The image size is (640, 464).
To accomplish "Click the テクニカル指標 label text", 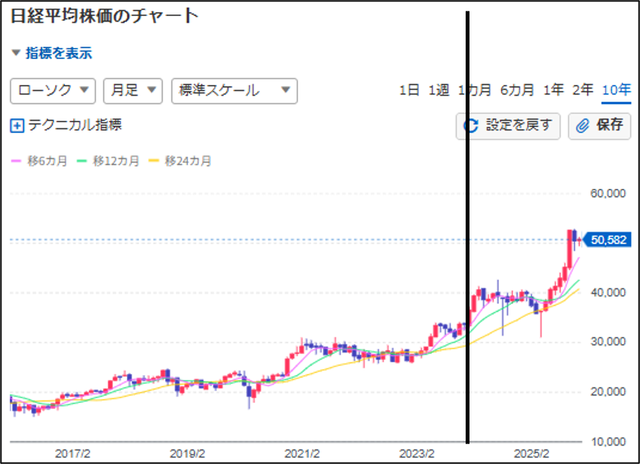I will (x=75, y=125).
